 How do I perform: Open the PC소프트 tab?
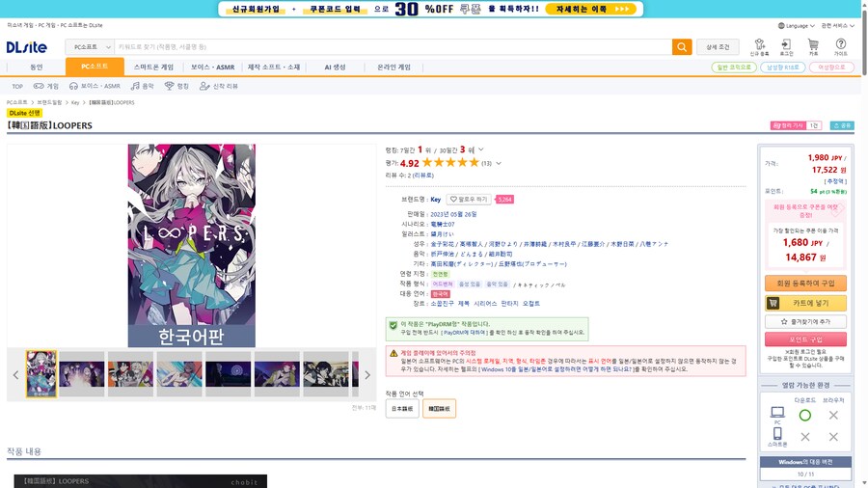tap(95, 67)
